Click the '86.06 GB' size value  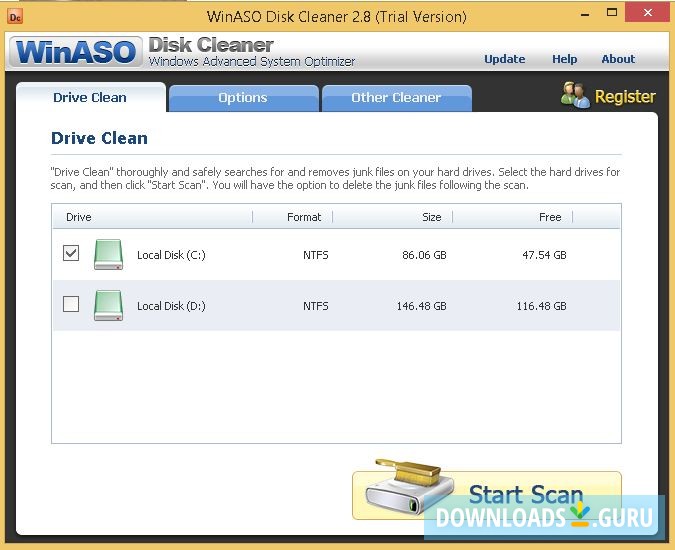424,255
